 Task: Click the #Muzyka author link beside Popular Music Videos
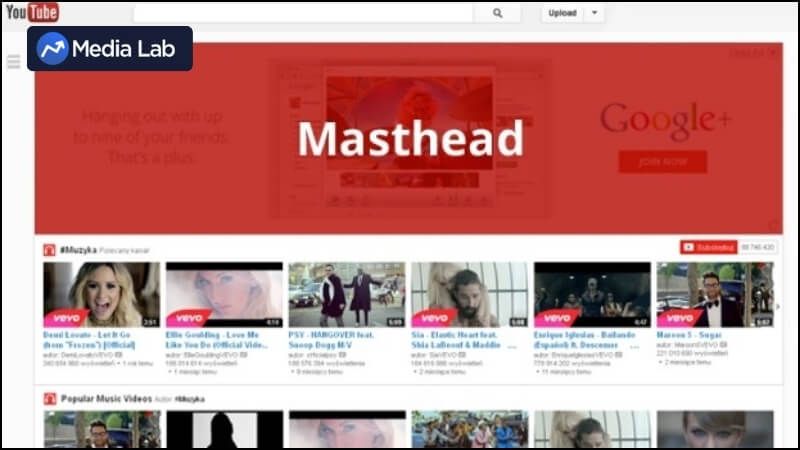coord(190,399)
